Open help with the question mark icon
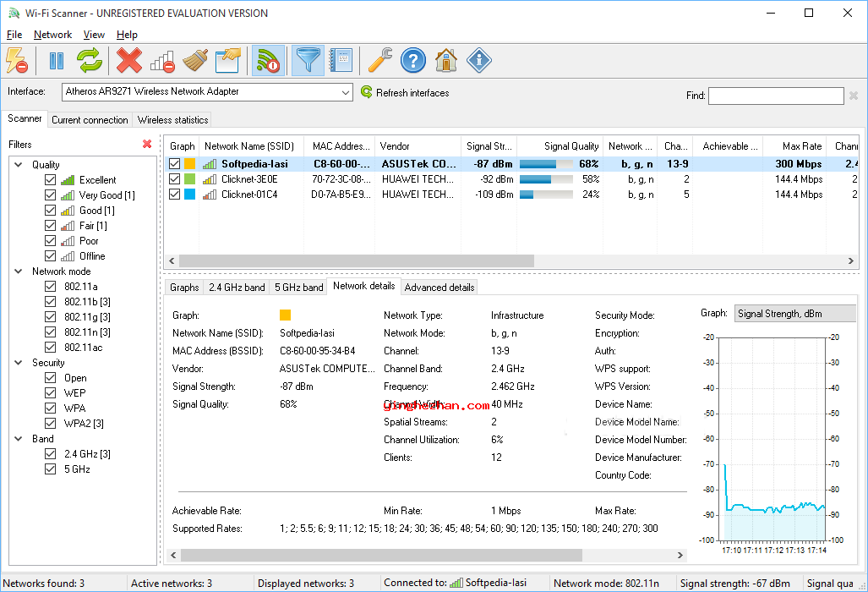The height and width of the screenshot is (592, 868). 413,60
